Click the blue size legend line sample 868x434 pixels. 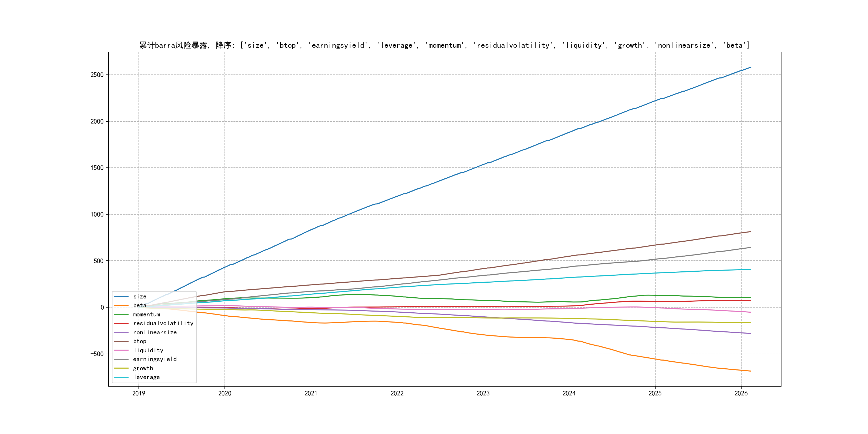pyautogui.click(x=121, y=297)
